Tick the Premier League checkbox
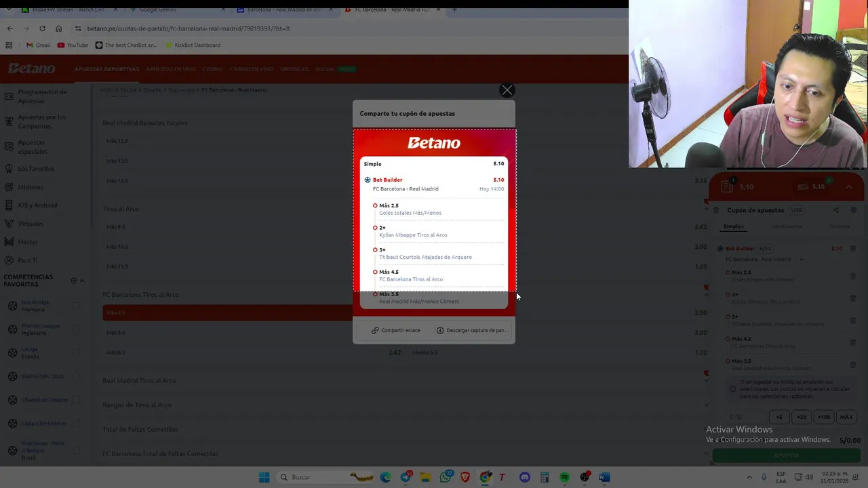868x488 pixels. coord(76,329)
